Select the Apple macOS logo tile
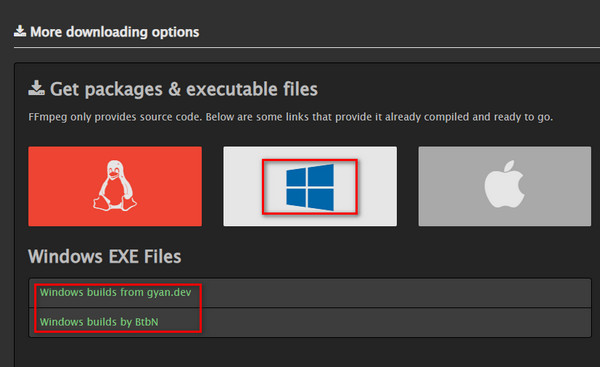The width and height of the screenshot is (600, 367). click(x=505, y=186)
